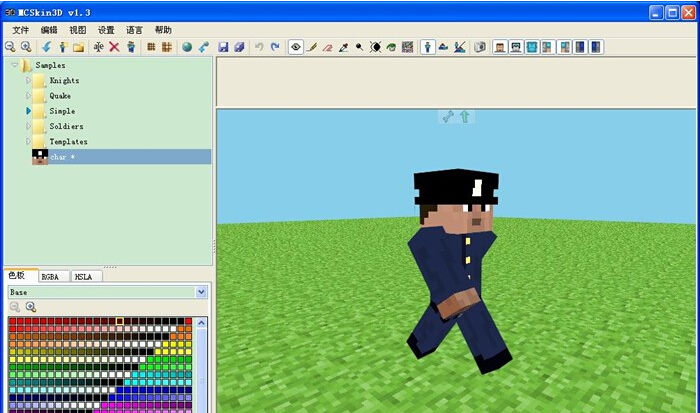Image resolution: width=700 pixels, height=413 pixels.
Task: Click the redo arrow icon
Action: 275,47
